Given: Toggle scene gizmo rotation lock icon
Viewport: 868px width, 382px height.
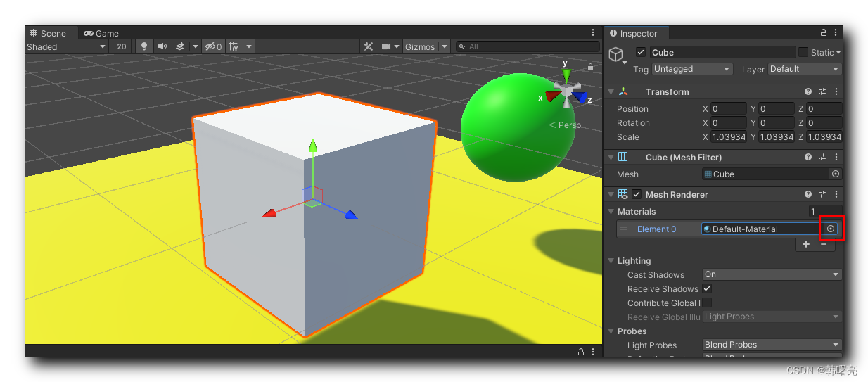Looking at the screenshot, I should point(590,67).
